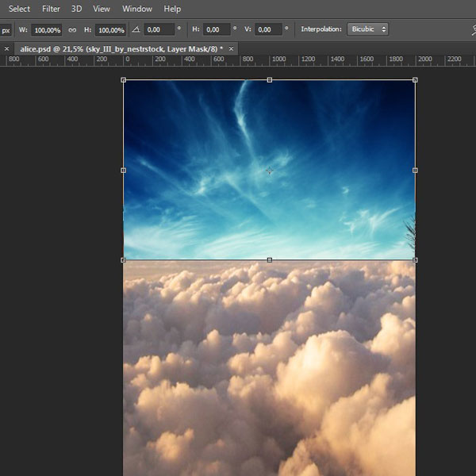
Task: Close the alice.psd document tab
Action: click(x=231, y=48)
